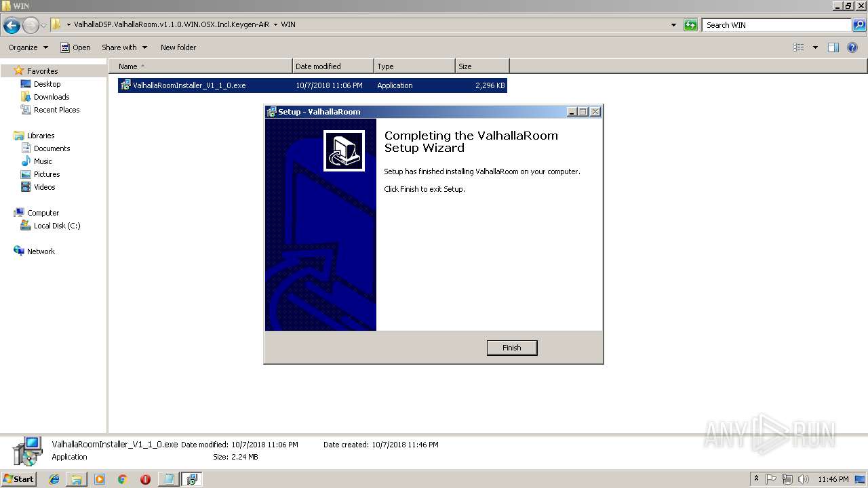Open the Start menu
The width and height of the screenshot is (868, 488).
18,479
